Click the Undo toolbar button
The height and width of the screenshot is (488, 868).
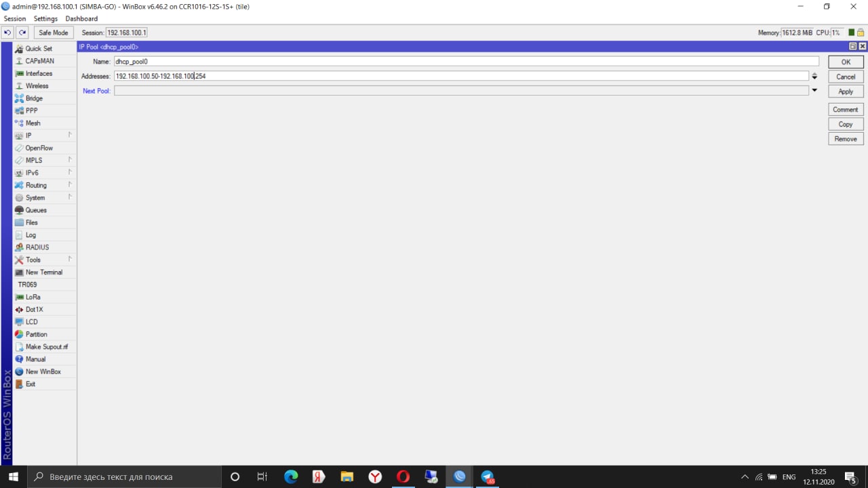pos(8,33)
